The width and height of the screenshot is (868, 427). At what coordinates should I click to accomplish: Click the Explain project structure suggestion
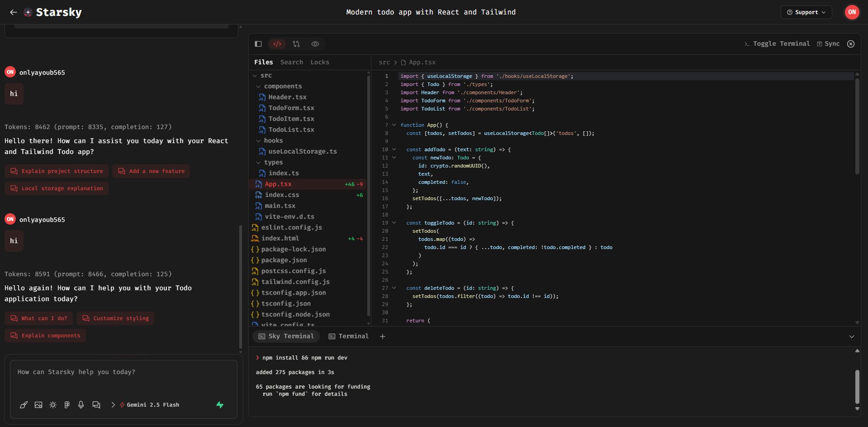tap(57, 171)
